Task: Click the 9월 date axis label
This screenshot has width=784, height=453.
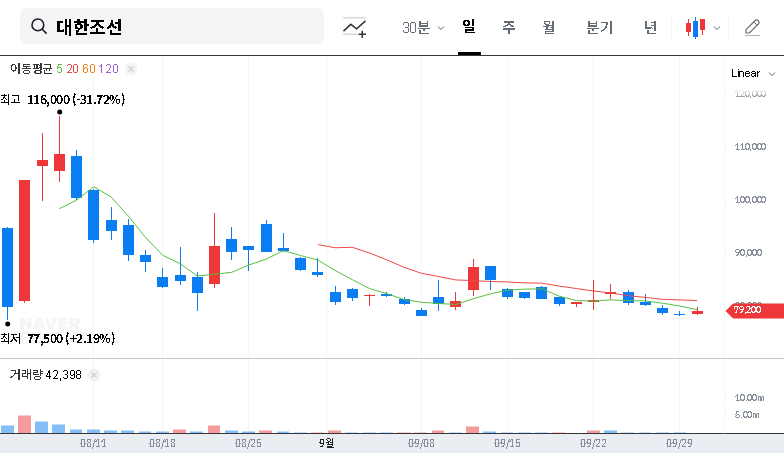Action: [x=326, y=443]
